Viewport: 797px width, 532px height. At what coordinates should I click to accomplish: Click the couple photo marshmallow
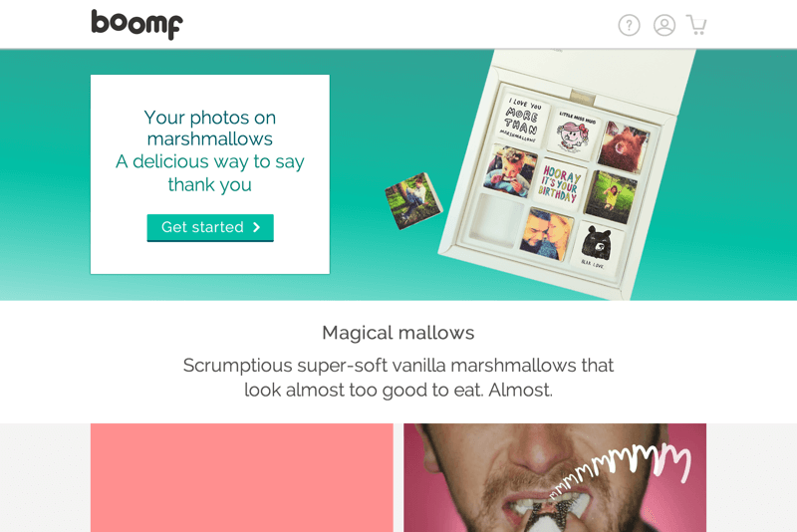pyautogui.click(x=545, y=234)
